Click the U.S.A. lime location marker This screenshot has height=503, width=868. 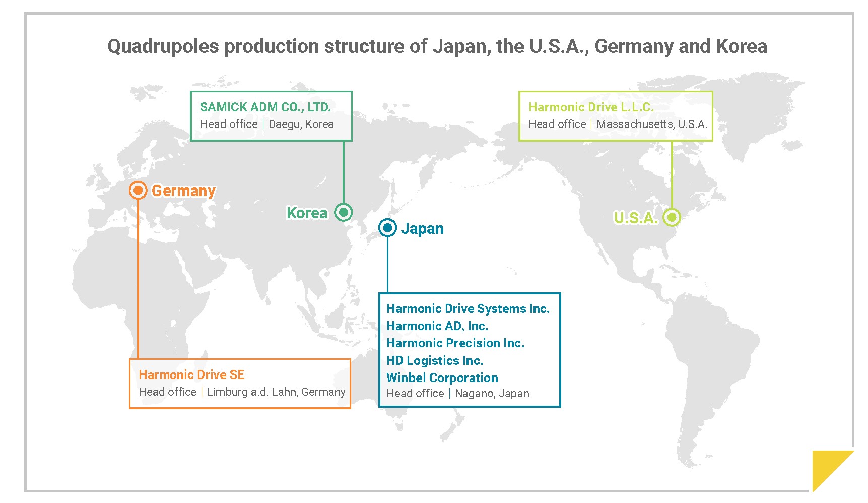(672, 217)
